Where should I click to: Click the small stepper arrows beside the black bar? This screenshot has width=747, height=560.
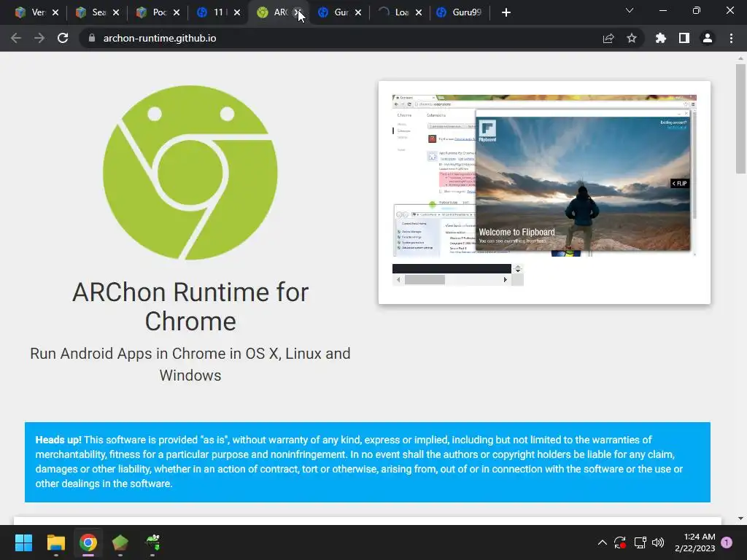(518, 268)
